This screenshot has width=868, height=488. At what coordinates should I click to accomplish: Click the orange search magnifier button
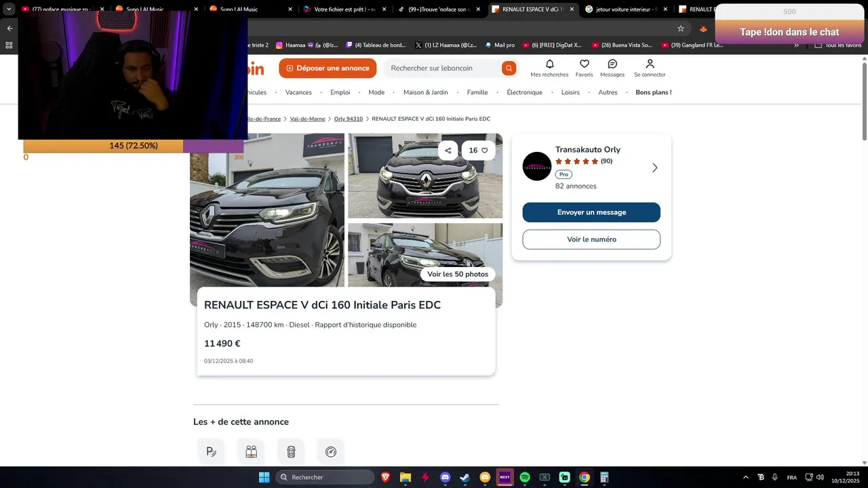pyautogui.click(x=509, y=68)
